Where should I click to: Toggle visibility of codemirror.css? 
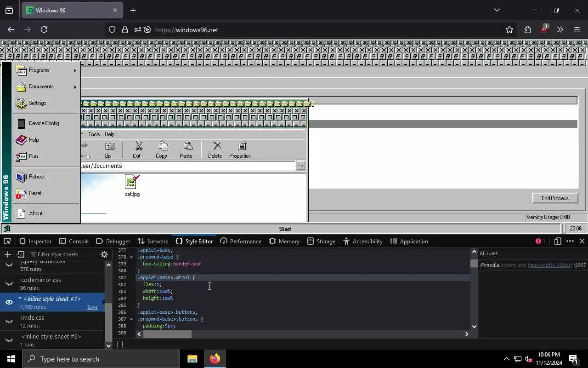coord(9,283)
